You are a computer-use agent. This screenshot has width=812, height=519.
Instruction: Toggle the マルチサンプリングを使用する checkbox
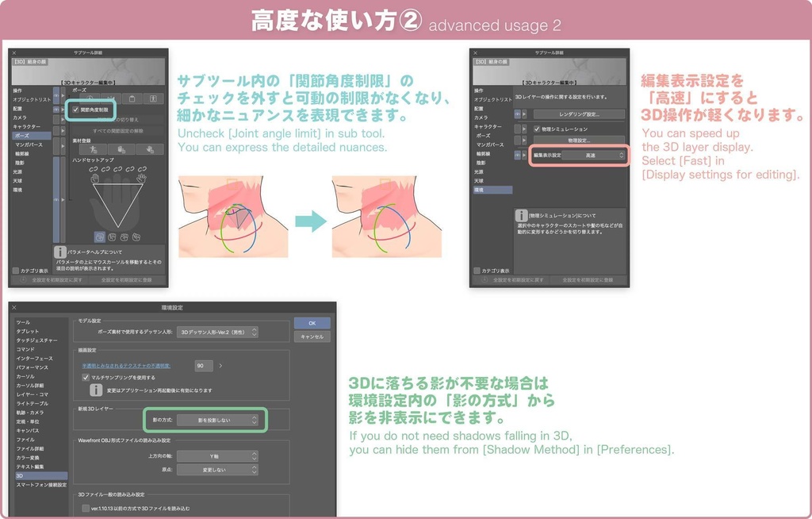[85, 377]
